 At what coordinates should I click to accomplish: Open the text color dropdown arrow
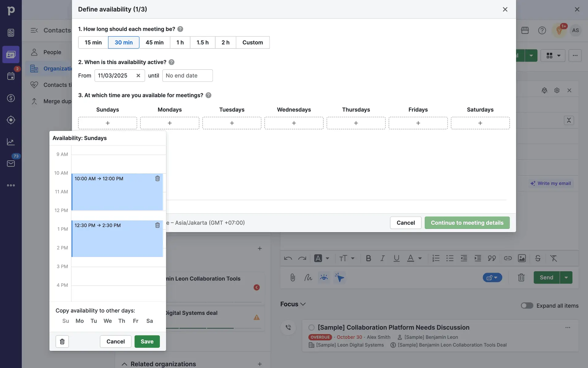pos(420,258)
